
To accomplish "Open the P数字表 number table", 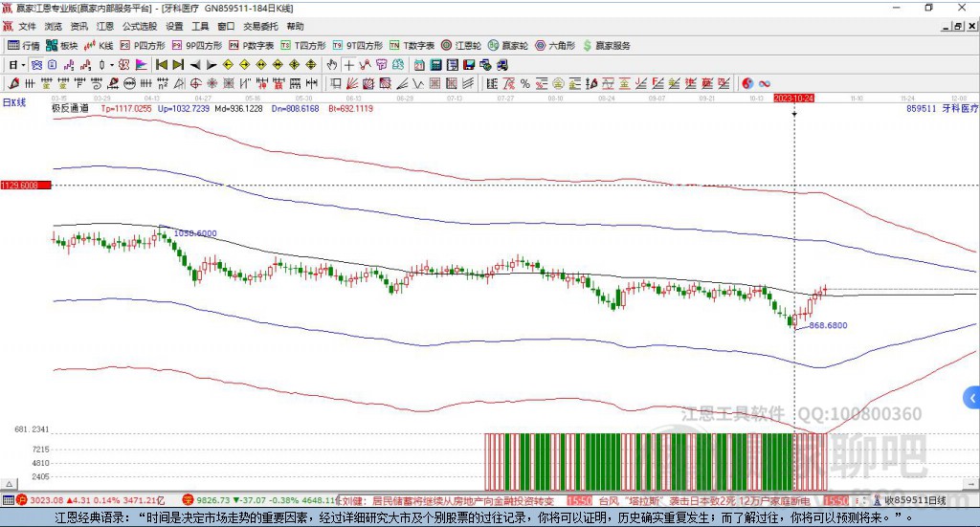I will click(252, 45).
